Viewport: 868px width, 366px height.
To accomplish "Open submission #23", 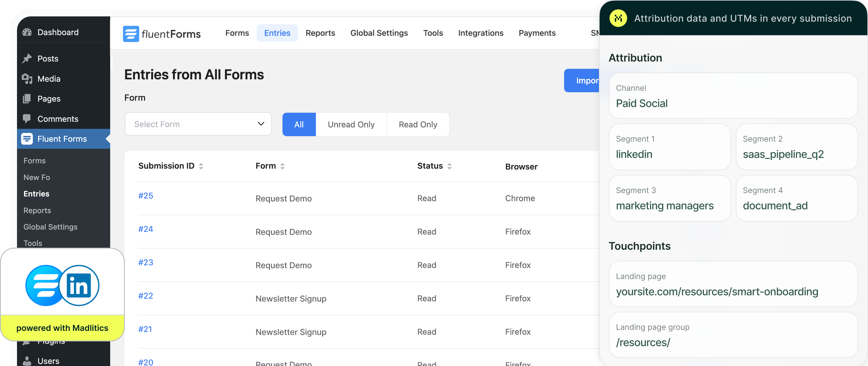I will (x=146, y=262).
